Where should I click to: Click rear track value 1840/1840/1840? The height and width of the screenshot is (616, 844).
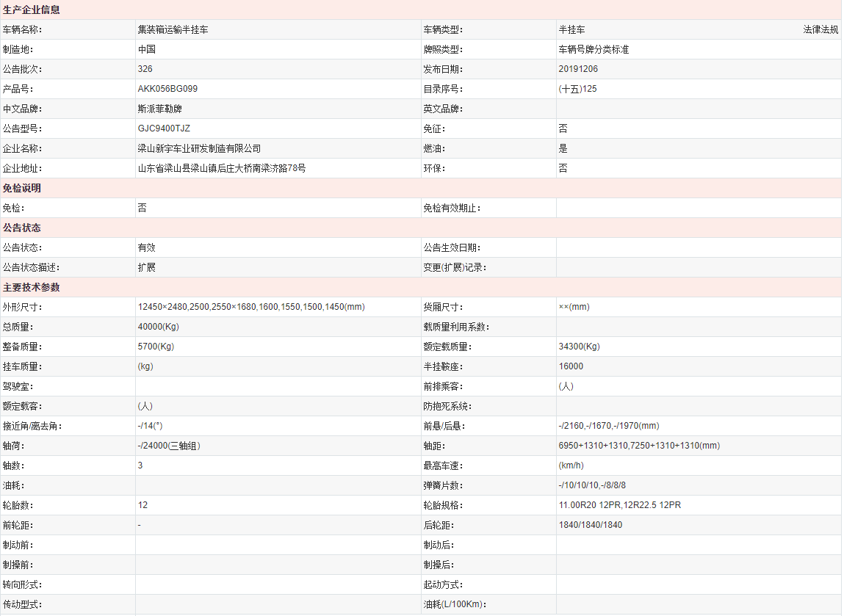coord(590,525)
